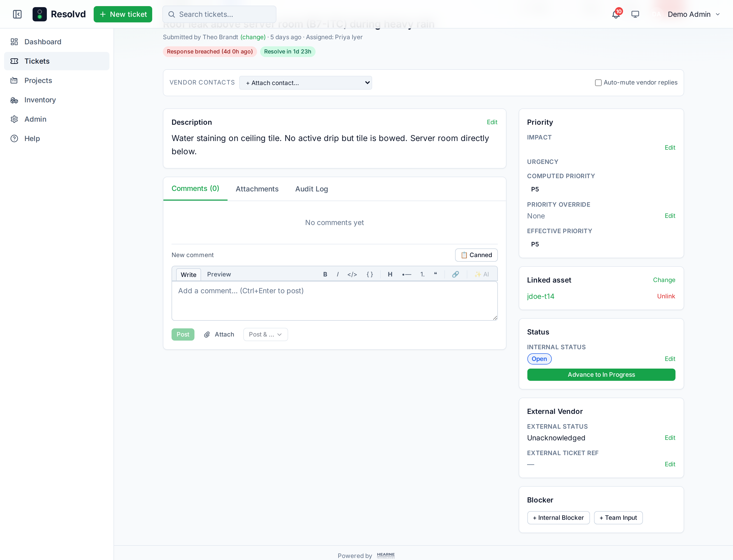Apply bold formatting in comment editor
The width and height of the screenshot is (733, 560).
pyautogui.click(x=325, y=274)
